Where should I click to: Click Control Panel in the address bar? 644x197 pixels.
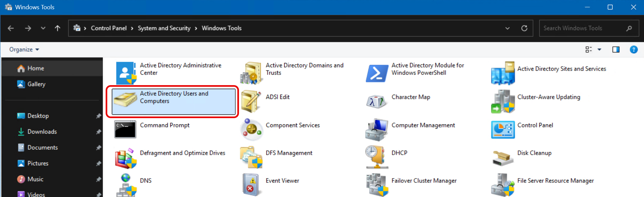coord(109,28)
